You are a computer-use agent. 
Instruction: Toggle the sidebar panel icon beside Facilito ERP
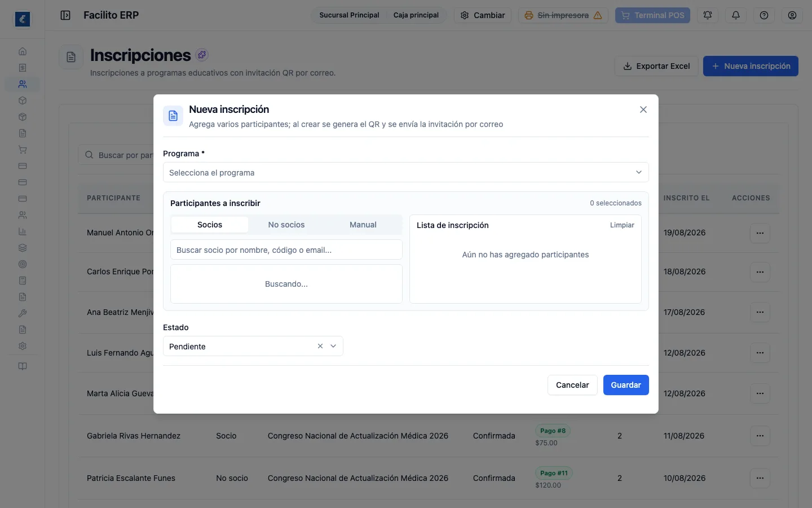coord(65,15)
